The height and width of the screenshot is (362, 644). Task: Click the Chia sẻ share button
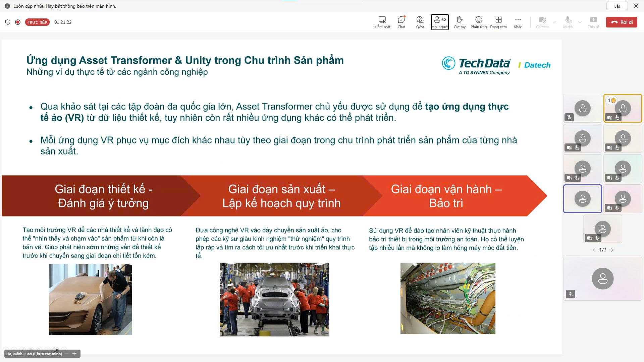tap(593, 22)
